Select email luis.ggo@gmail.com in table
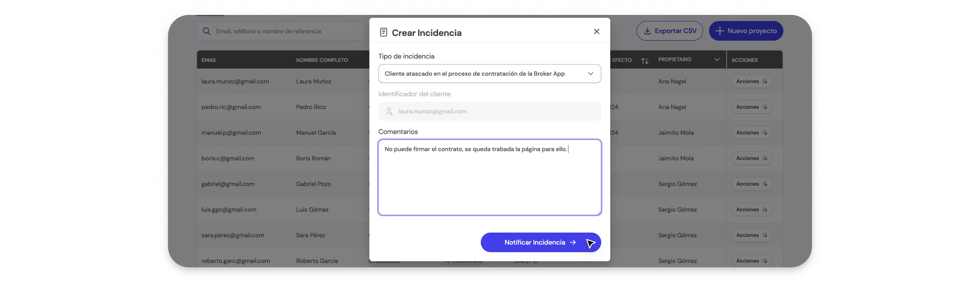 [x=229, y=210]
